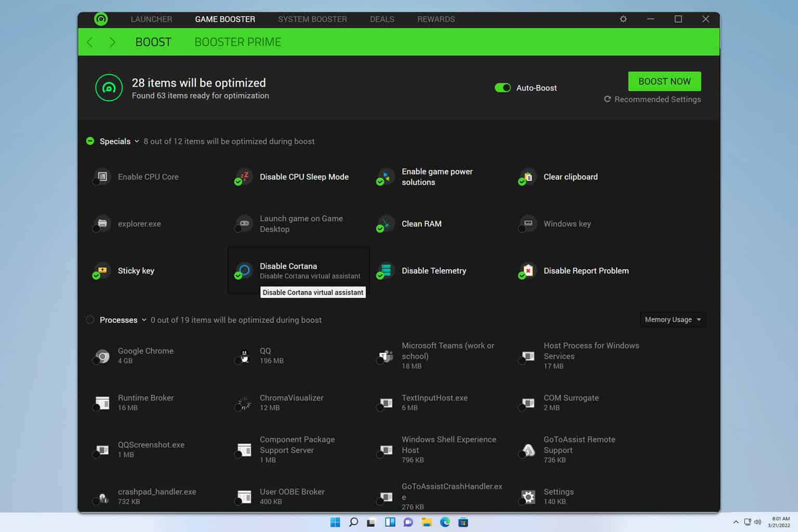Click the boost status circle icon
This screenshot has width=798, height=532.
[x=109, y=88]
